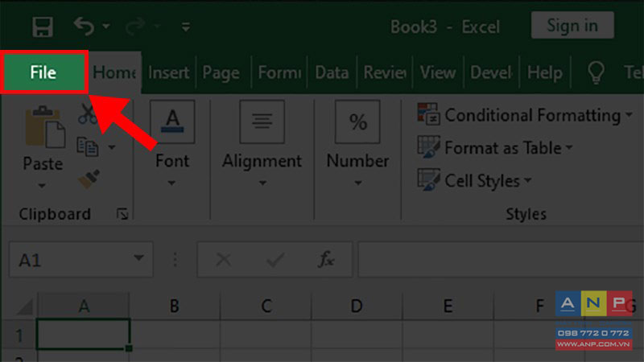644x362 pixels.
Task: Click the Enter checkmark formula bar icon
Action: pos(275,259)
